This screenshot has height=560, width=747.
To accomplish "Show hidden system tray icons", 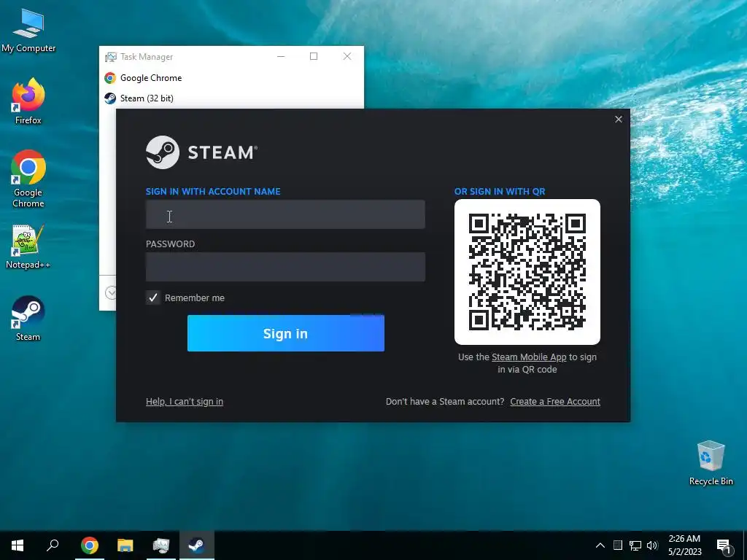I will (600, 545).
